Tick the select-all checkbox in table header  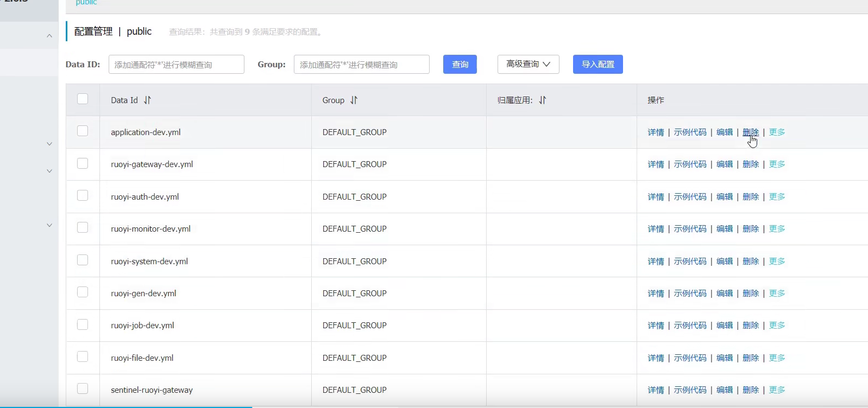point(83,99)
